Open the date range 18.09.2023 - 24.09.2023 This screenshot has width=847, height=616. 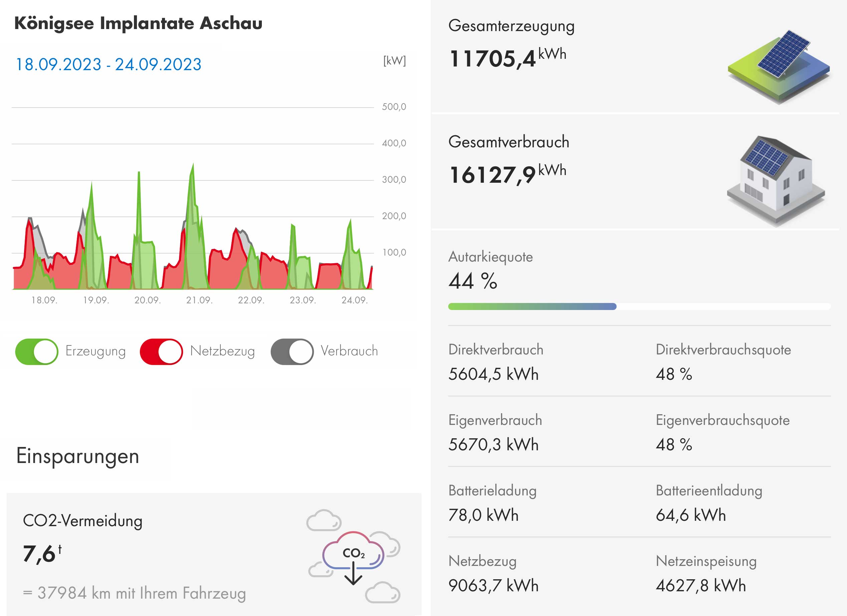coord(108,64)
